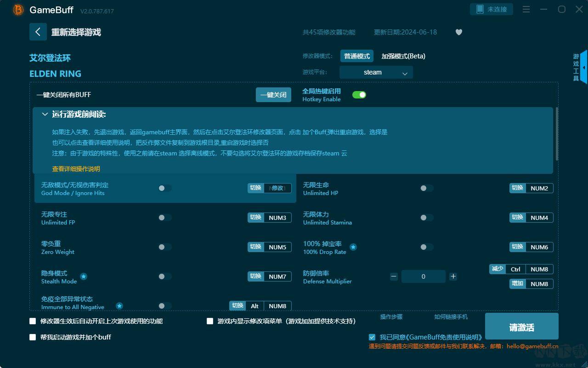Click the star badge beside 100% Drop Rate

353,247
